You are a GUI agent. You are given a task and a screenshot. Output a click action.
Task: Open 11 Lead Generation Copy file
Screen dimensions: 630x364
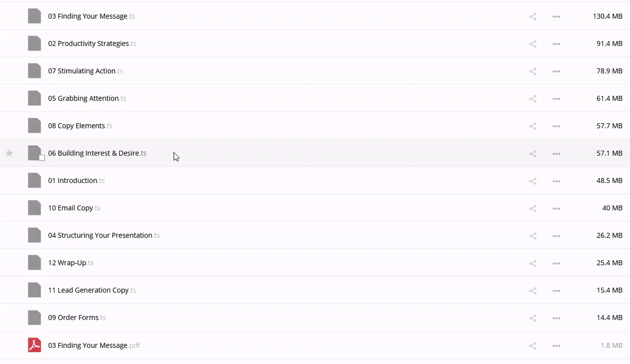[x=88, y=290]
